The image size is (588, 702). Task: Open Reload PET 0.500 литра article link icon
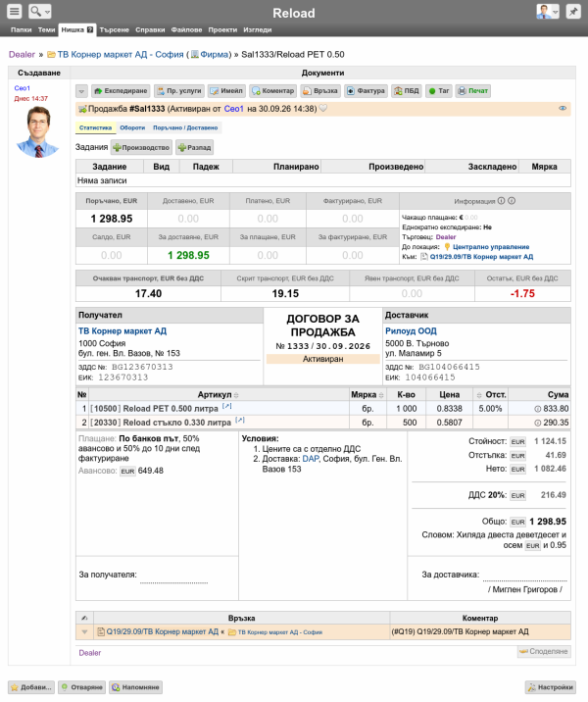[x=227, y=406]
